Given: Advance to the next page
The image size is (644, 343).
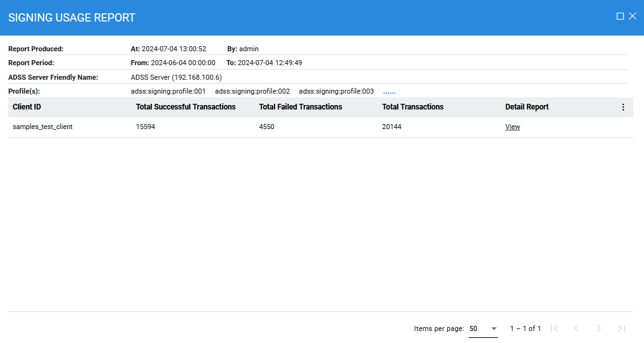Looking at the screenshot, I should point(598,328).
